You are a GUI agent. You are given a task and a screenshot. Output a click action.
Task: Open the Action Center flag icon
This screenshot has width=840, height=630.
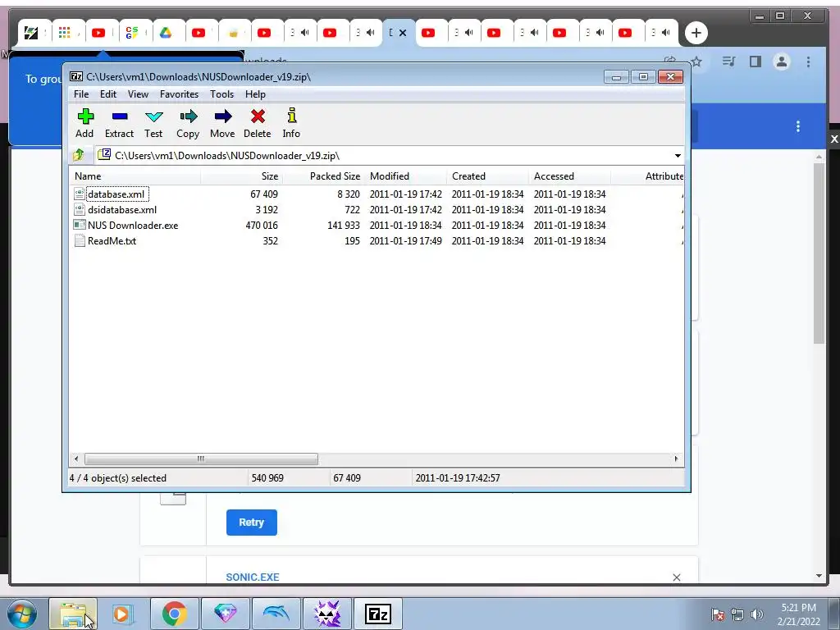click(x=717, y=614)
